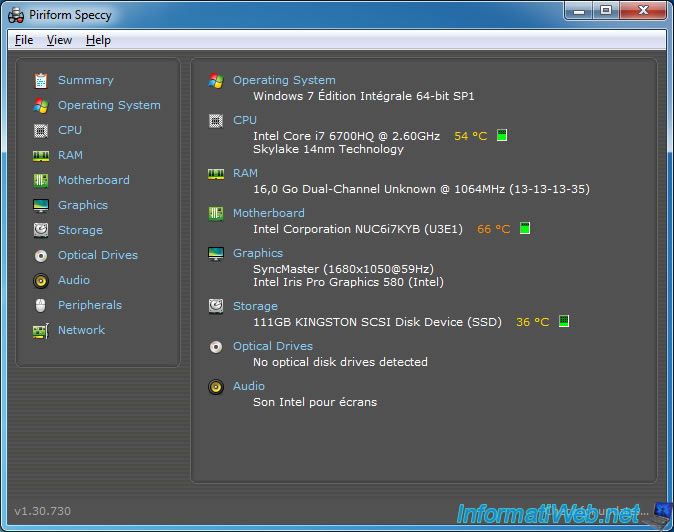Screen dimensions: 674x532
Task: Click the green storage temperature indicator icon
Action: click(x=564, y=321)
